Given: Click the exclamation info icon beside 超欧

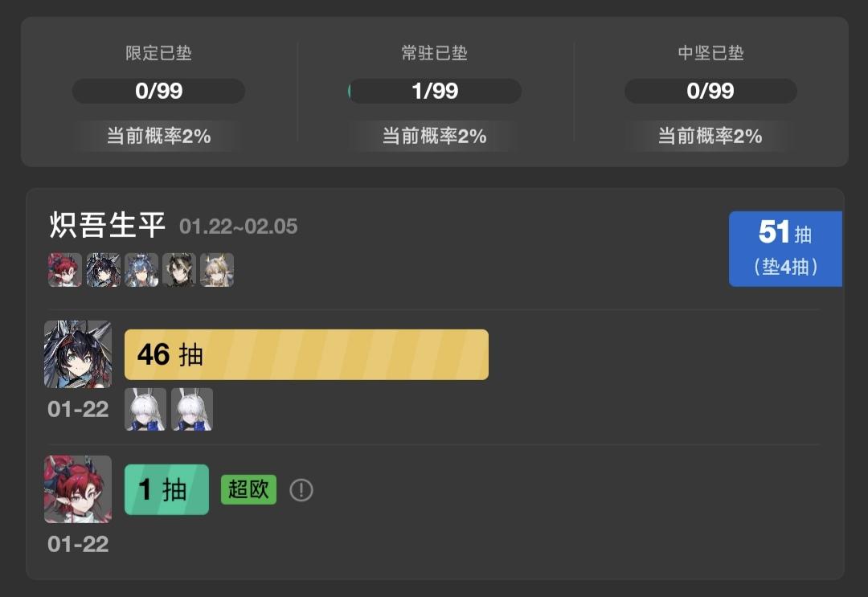Looking at the screenshot, I should [301, 489].
